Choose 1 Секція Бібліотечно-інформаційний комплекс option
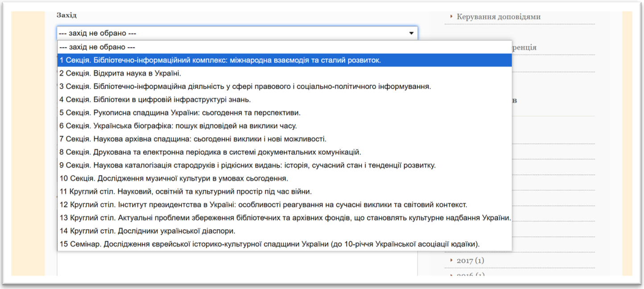The width and height of the screenshot is (644, 289). (220, 60)
